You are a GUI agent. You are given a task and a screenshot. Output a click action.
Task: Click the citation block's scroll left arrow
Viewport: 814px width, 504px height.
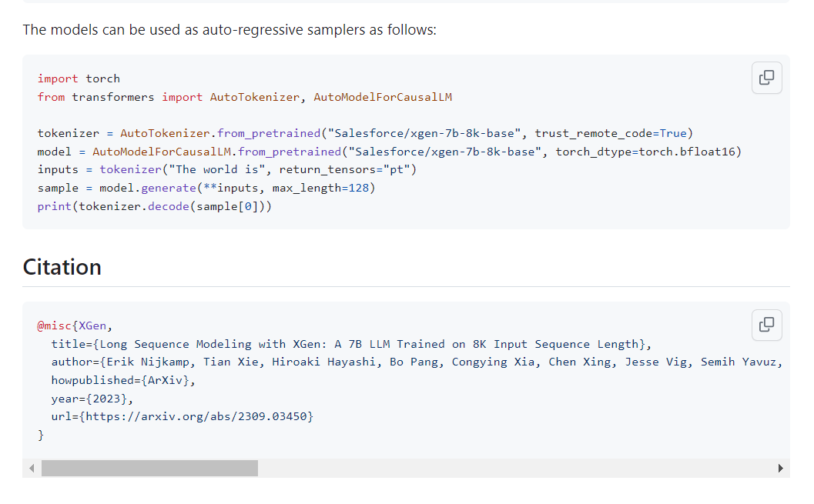(x=32, y=469)
